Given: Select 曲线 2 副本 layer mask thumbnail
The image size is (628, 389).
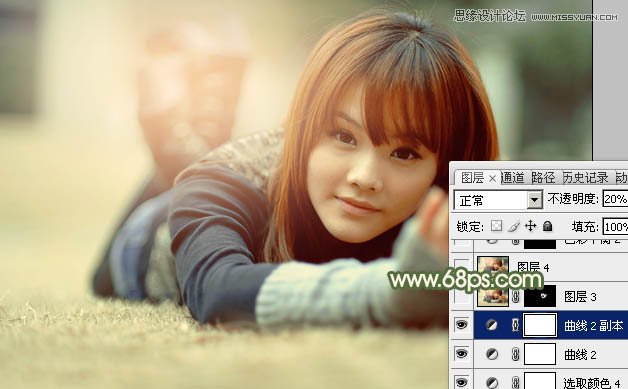Looking at the screenshot, I should [x=540, y=325].
